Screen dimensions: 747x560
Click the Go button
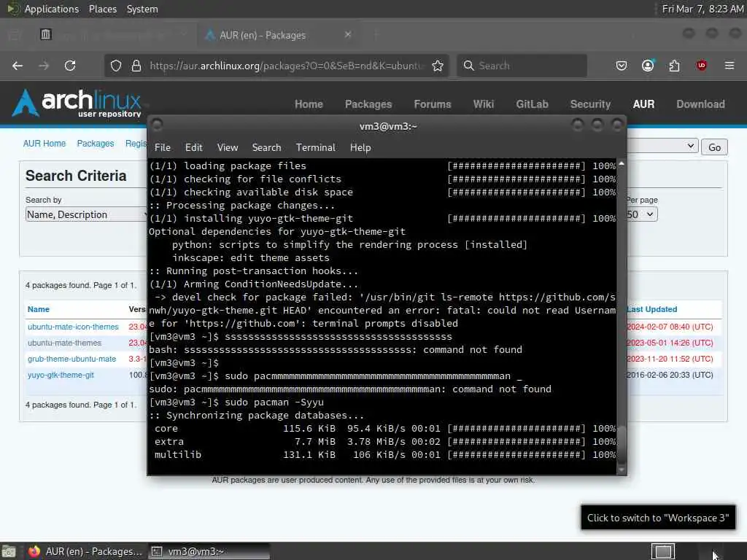(714, 147)
